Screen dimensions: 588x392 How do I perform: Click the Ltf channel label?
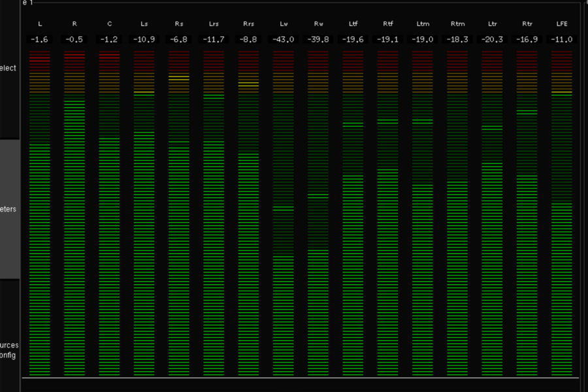pyautogui.click(x=353, y=24)
